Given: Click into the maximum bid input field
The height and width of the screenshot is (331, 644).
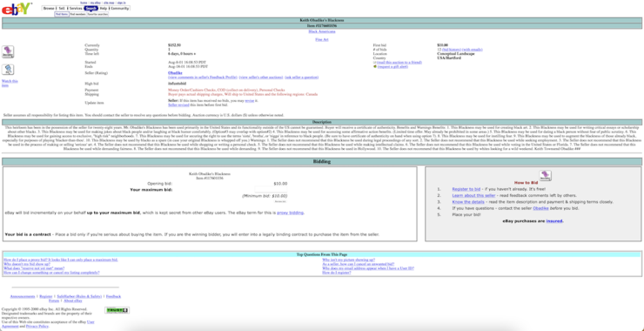Looking at the screenshot, I should pyautogui.click(x=271, y=190).
